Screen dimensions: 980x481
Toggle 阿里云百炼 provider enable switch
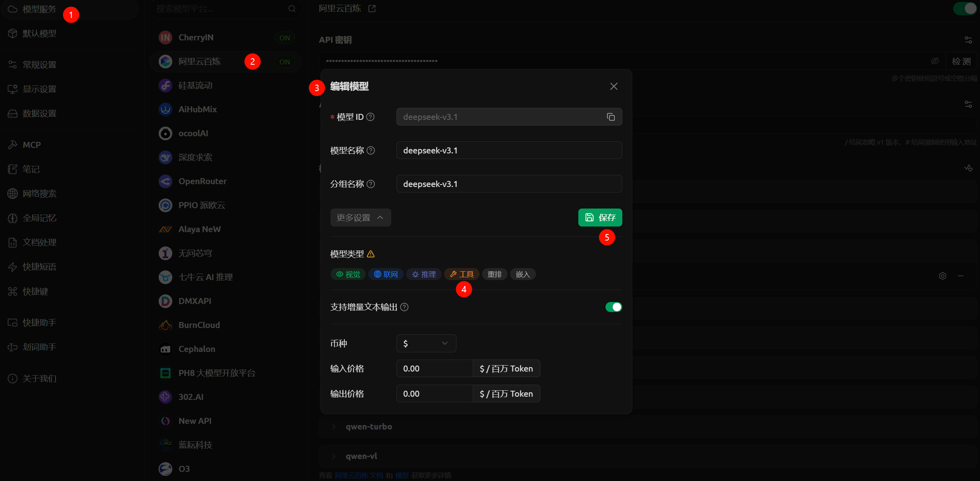965,8
